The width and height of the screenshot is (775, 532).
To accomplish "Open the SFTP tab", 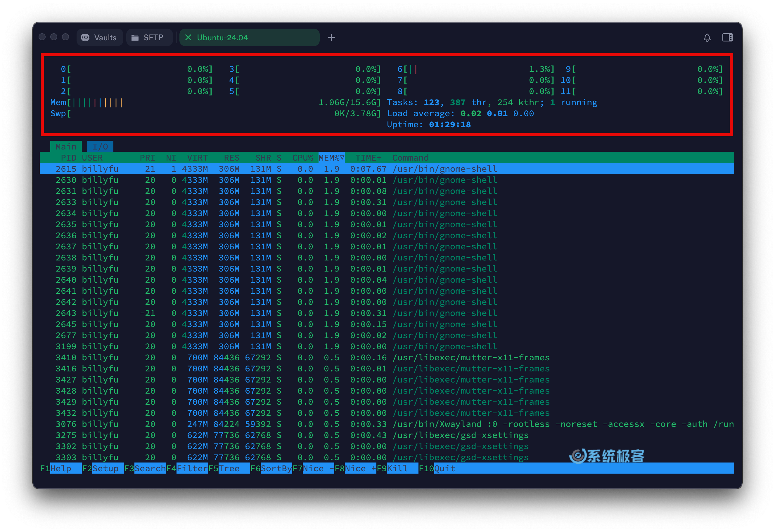I will click(x=149, y=37).
